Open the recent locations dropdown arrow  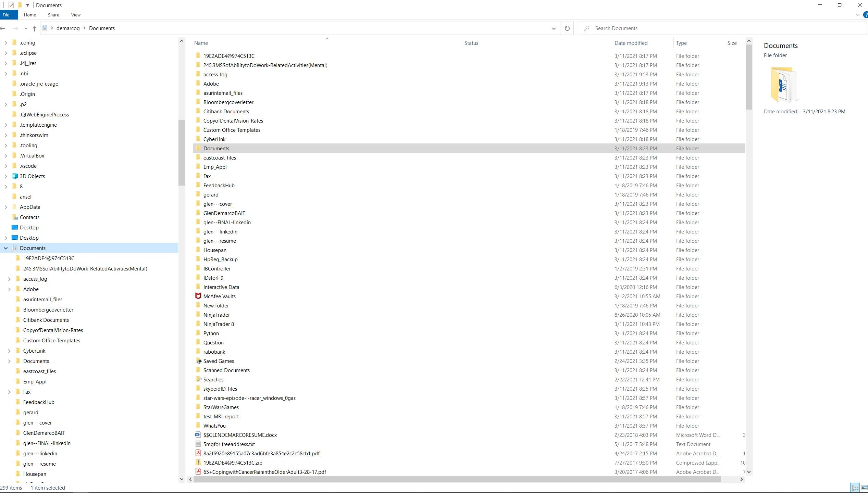26,28
